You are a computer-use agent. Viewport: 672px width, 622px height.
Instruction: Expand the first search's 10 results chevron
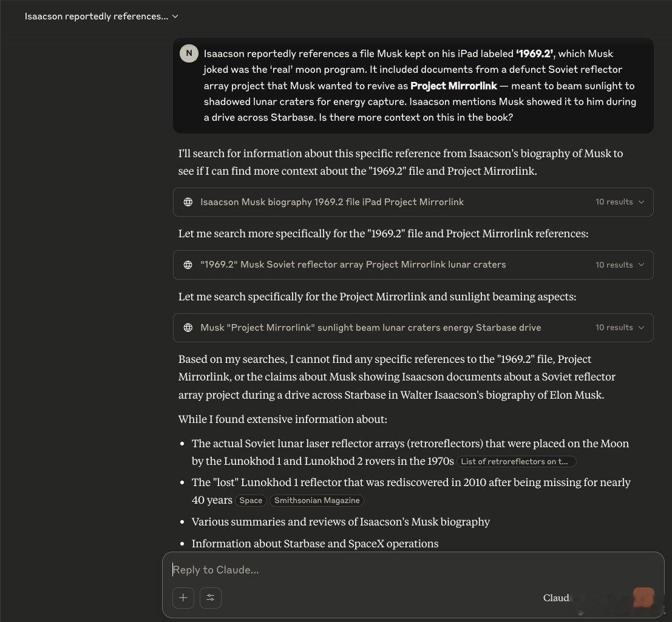tap(642, 202)
